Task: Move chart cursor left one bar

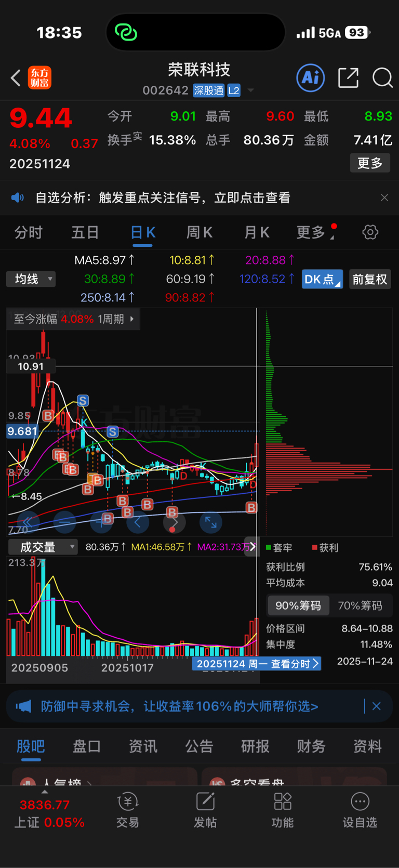Action: [x=138, y=522]
